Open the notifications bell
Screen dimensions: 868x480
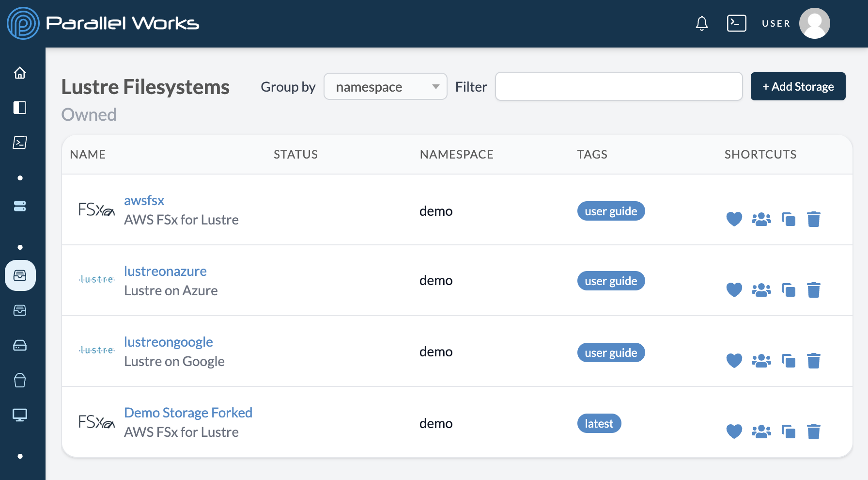[x=702, y=23]
